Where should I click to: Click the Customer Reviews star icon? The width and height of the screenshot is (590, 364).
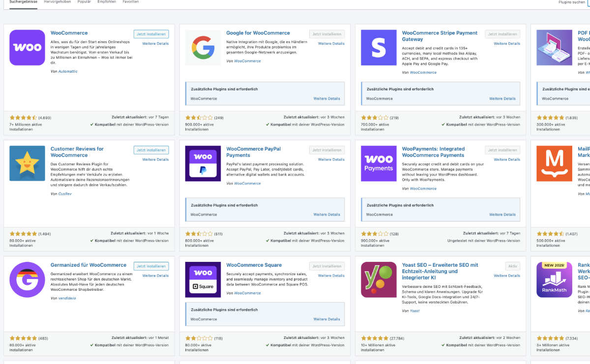click(27, 164)
